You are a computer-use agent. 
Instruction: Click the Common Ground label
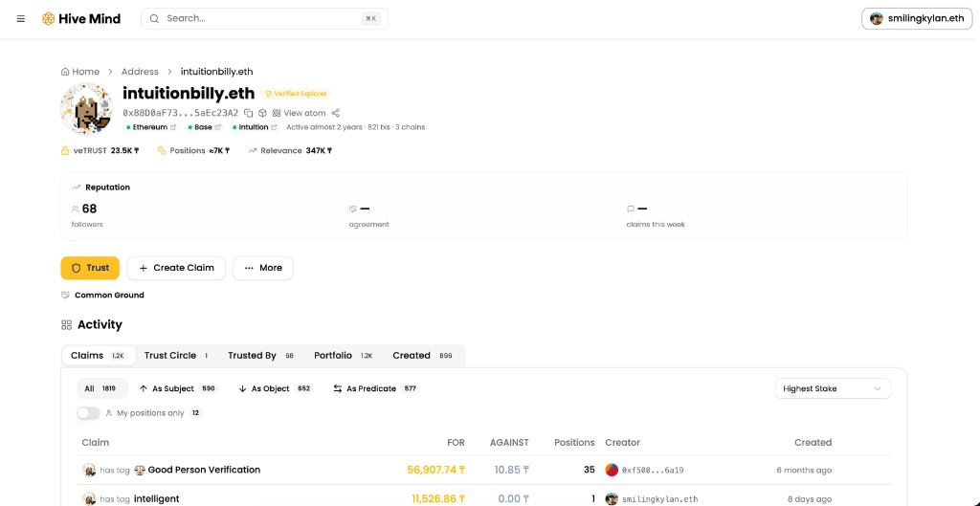click(x=109, y=295)
